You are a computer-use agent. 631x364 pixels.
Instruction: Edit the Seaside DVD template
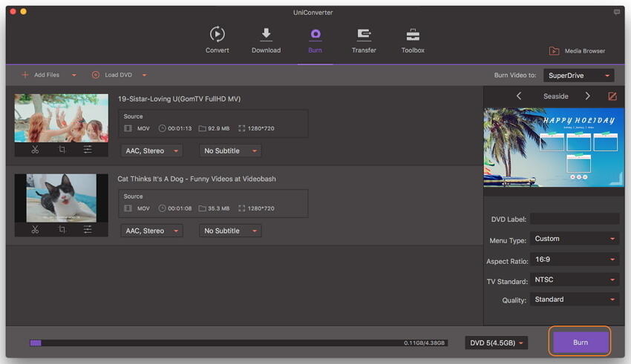612,96
